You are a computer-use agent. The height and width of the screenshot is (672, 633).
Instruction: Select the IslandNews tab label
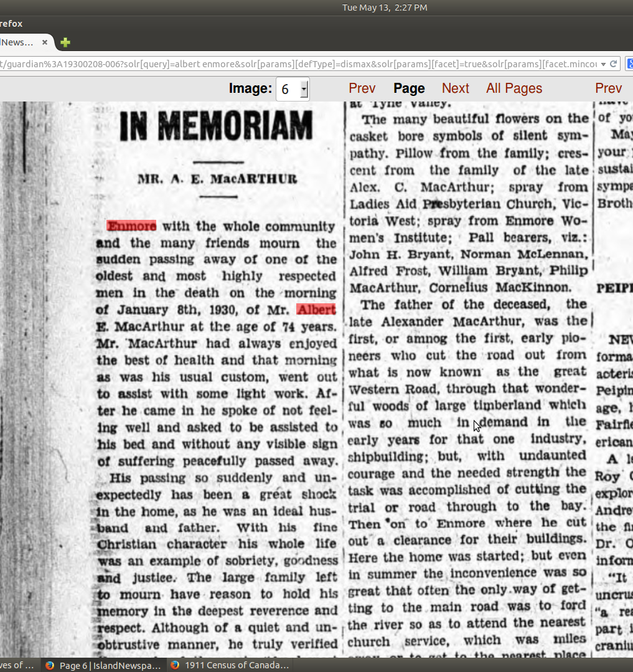17,42
